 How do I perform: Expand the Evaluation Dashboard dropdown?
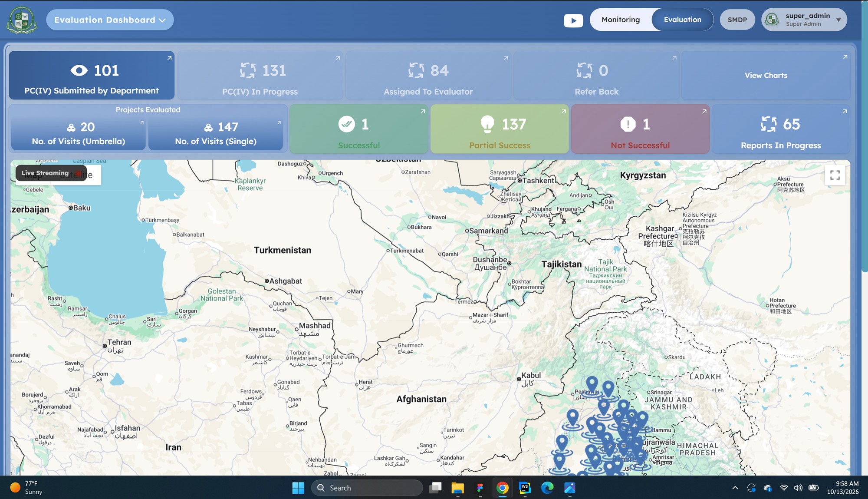click(110, 20)
